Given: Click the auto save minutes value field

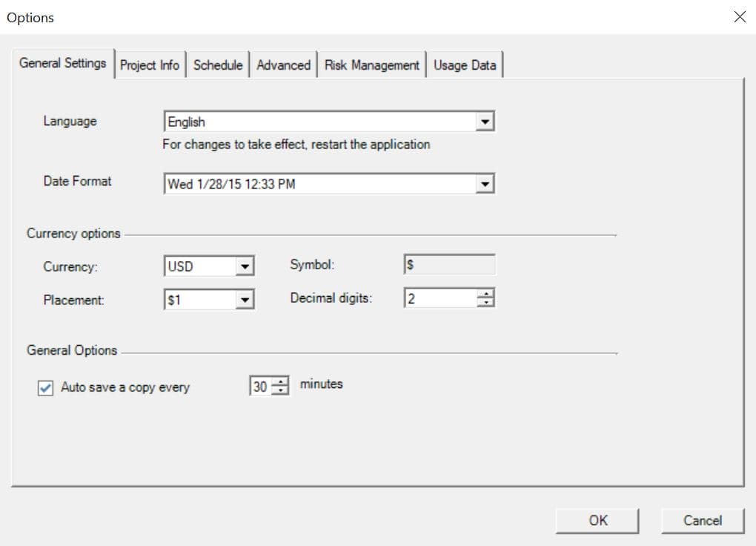Looking at the screenshot, I should 260,387.
